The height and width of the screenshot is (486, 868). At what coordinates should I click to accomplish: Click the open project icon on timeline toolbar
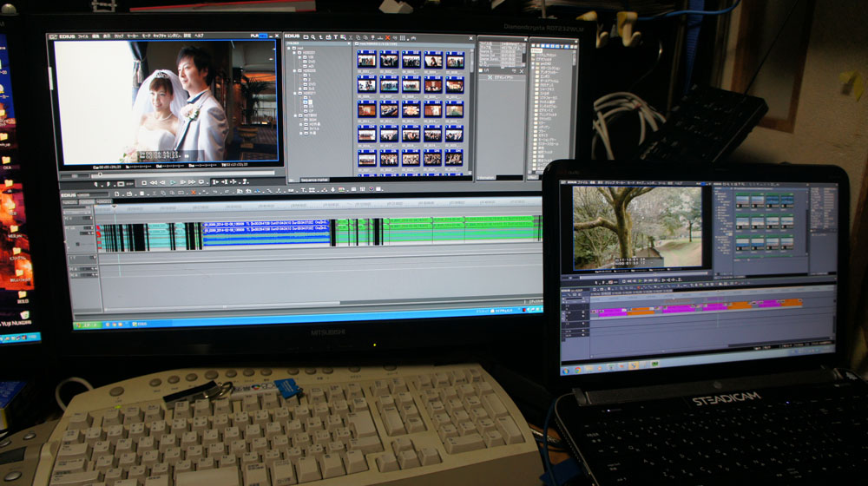coord(129,194)
